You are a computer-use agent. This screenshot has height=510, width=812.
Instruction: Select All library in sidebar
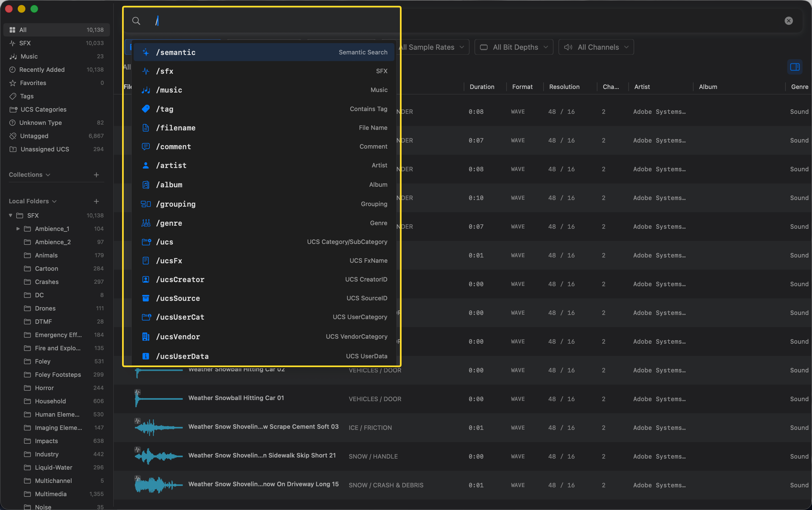57,30
